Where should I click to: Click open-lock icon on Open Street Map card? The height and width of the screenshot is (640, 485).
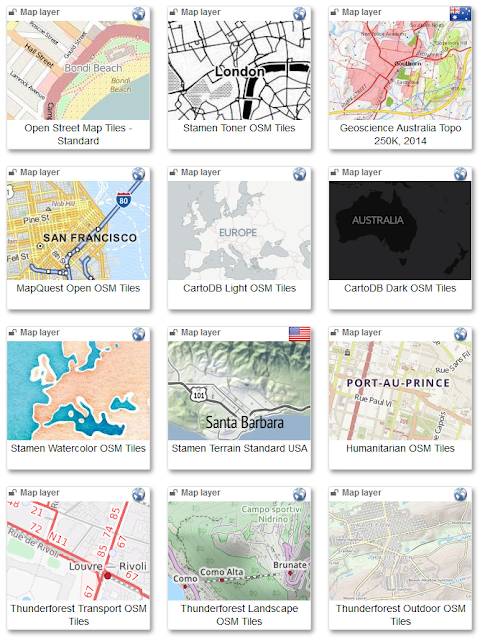click(x=13, y=12)
